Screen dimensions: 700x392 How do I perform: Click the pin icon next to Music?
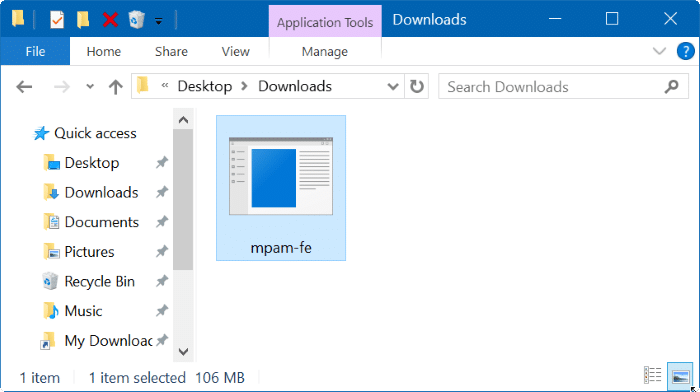click(162, 310)
